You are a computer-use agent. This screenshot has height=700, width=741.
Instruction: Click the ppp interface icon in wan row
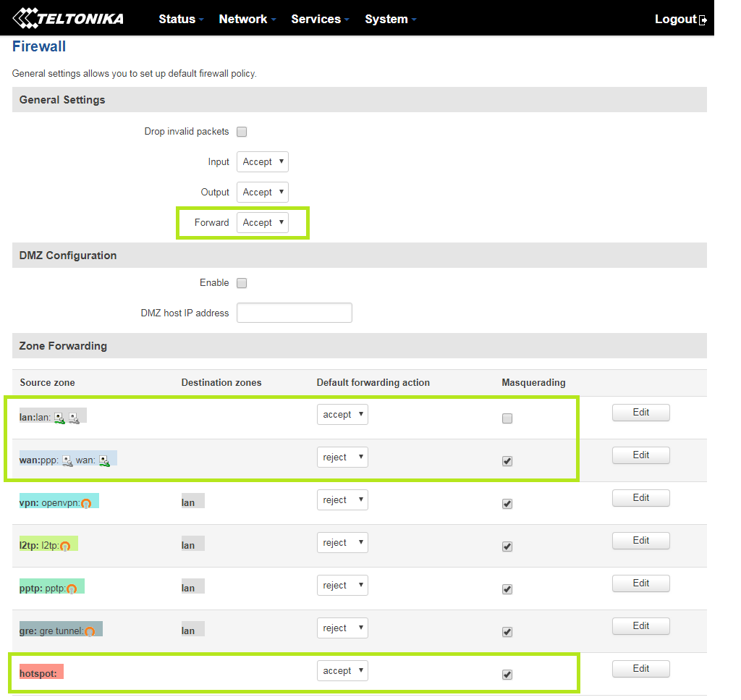click(x=67, y=460)
